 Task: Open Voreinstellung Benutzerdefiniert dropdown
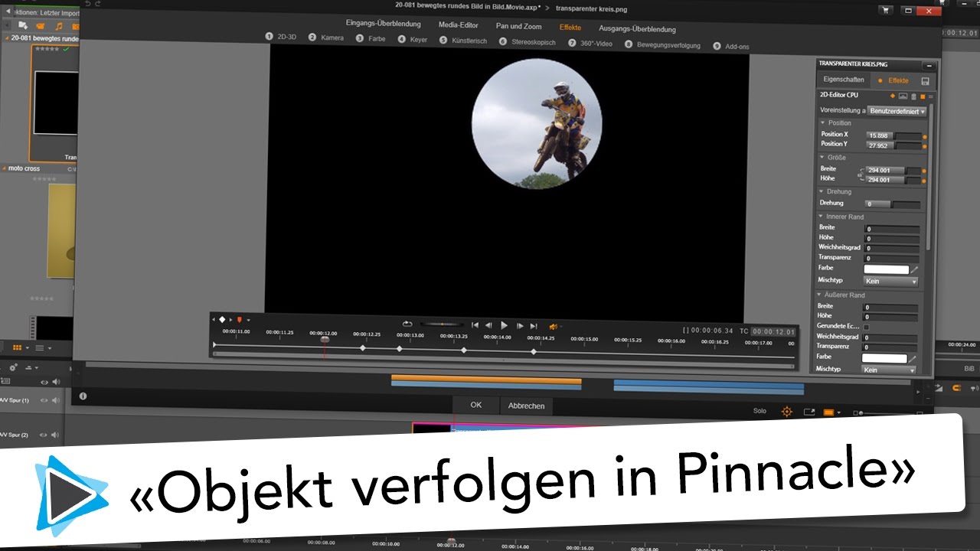[x=897, y=111]
